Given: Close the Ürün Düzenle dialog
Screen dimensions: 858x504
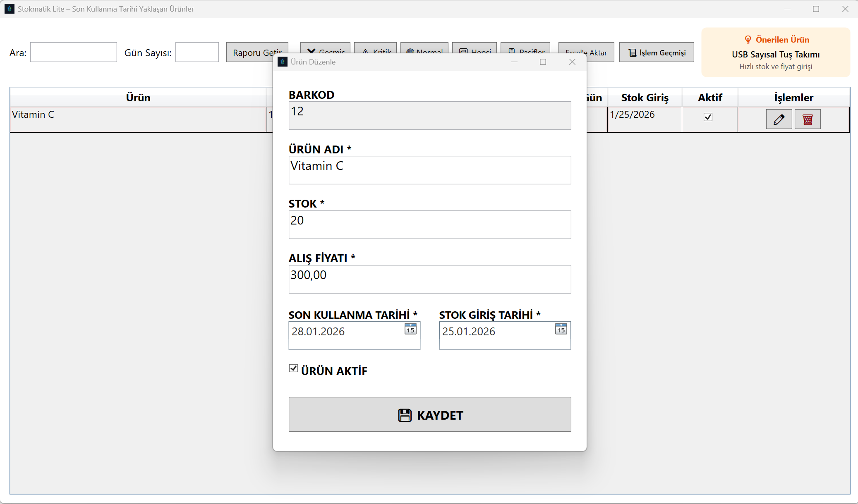Looking at the screenshot, I should click(x=572, y=62).
